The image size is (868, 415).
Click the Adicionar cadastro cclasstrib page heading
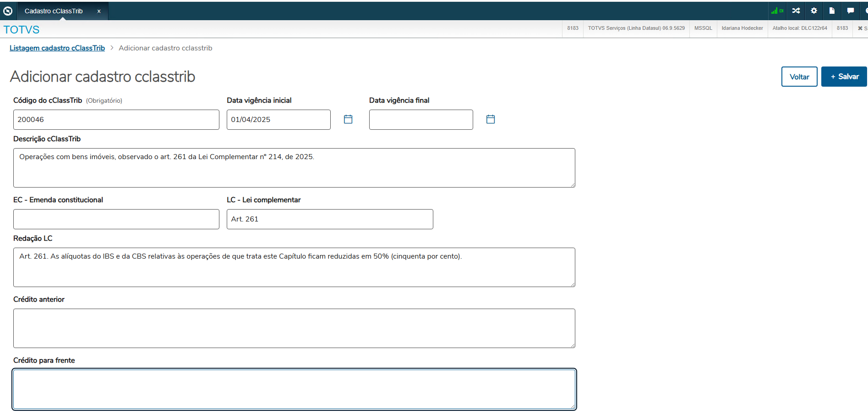[103, 77]
